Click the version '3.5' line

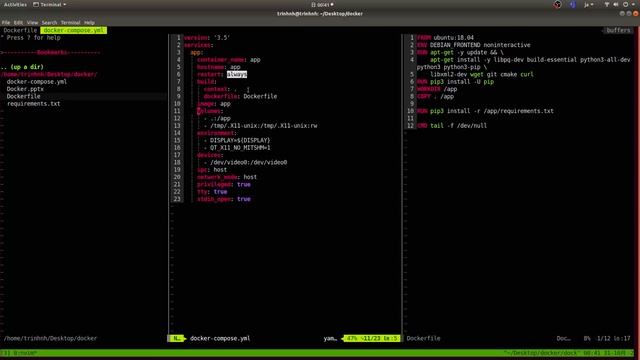(207, 38)
